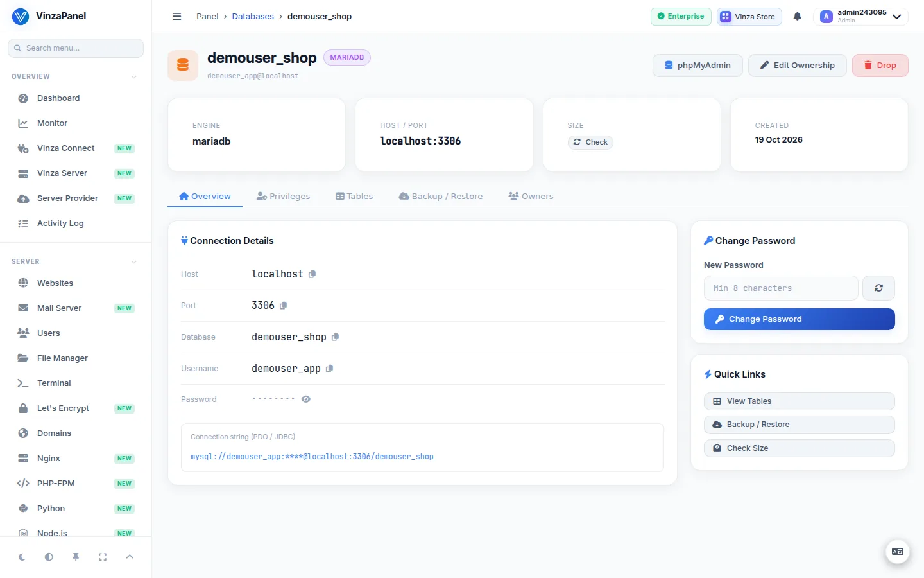Screen dimensions: 924x578
Task: Click the Panel breadcrumb
Action: pos(207,17)
